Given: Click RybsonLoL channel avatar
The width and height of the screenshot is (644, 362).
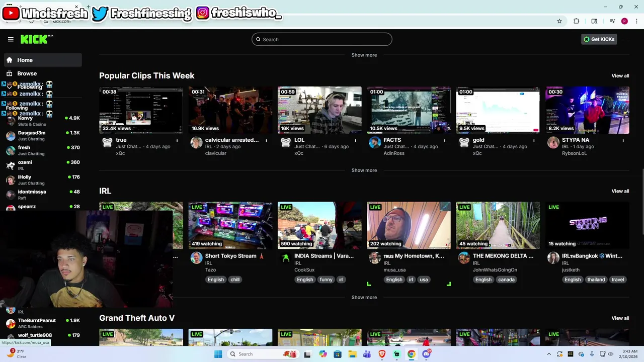Looking at the screenshot, I should [x=553, y=142].
